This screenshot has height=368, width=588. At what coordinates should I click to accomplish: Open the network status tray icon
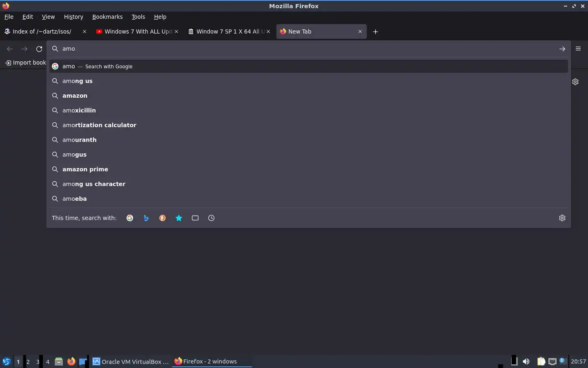pos(552,361)
